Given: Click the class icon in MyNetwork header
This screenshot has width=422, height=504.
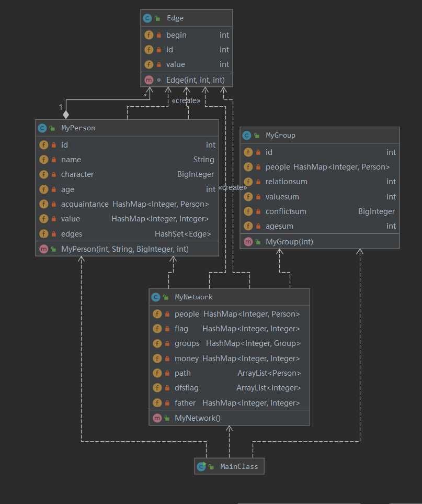Looking at the screenshot, I should (x=155, y=297).
